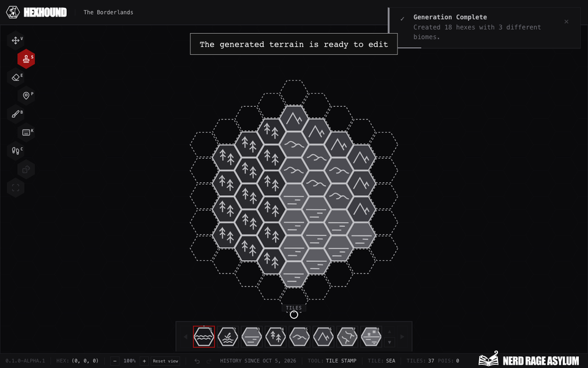Click the TOOL: TILE STAMP status entry

pos(332,361)
